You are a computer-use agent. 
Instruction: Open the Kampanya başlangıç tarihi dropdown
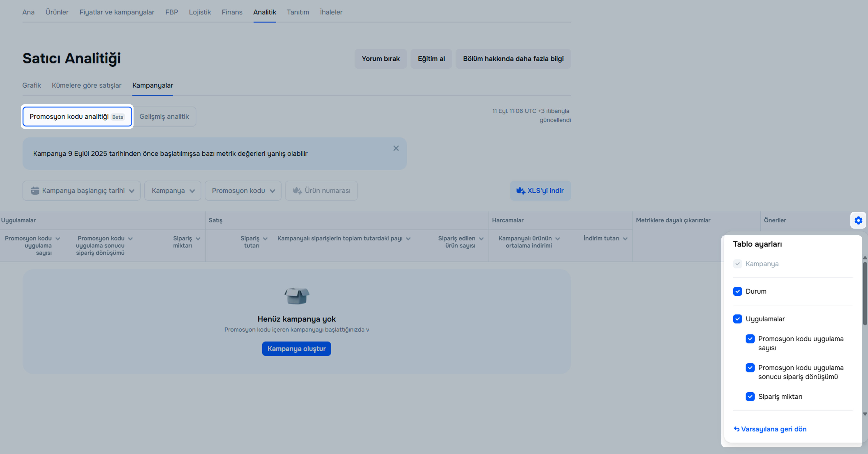click(x=81, y=191)
